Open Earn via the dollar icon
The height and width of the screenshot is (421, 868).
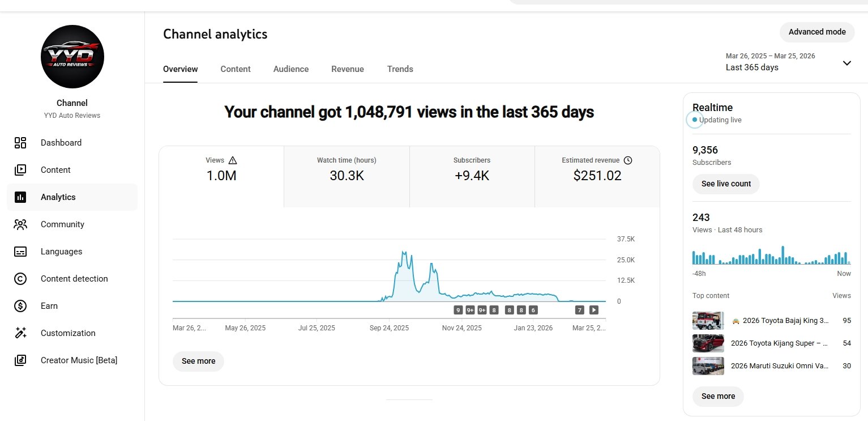[20, 306]
